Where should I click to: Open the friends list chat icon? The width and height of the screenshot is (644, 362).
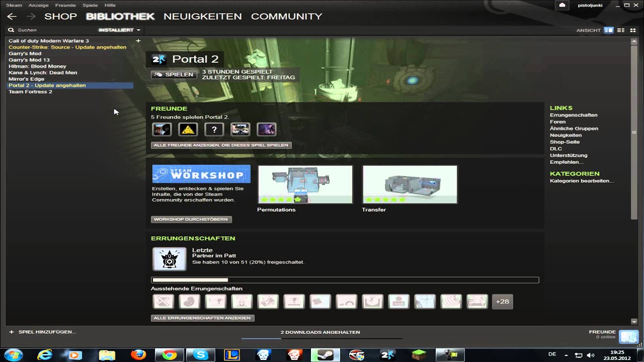tap(628, 336)
